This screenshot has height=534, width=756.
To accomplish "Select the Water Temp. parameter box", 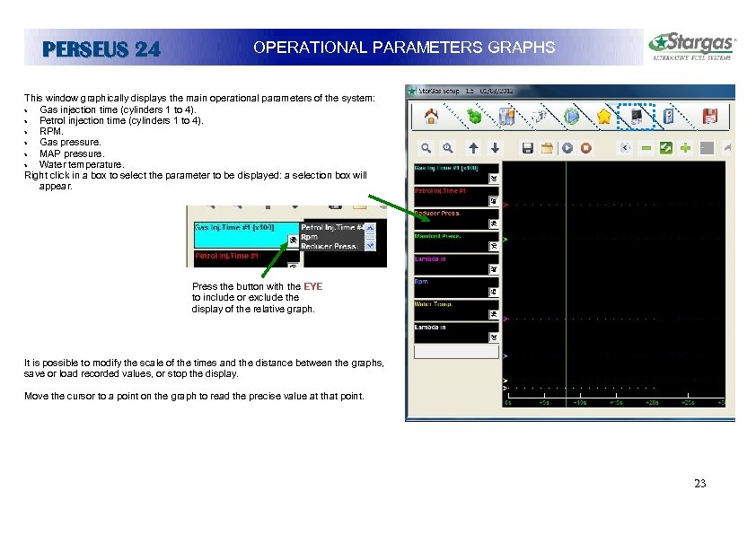I will coord(456,310).
